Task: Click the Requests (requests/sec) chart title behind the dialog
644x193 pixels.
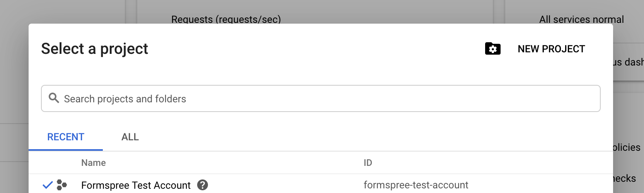Action: [226, 19]
